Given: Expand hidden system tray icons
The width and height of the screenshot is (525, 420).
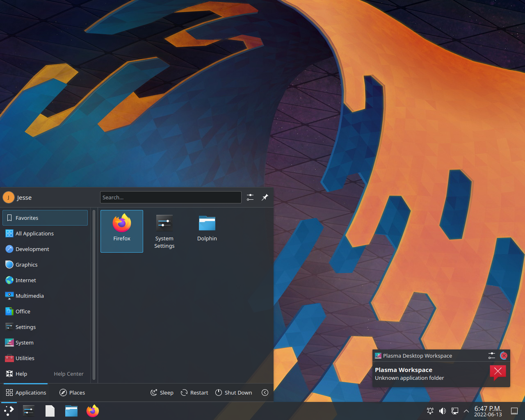Looking at the screenshot, I should click(x=466, y=411).
